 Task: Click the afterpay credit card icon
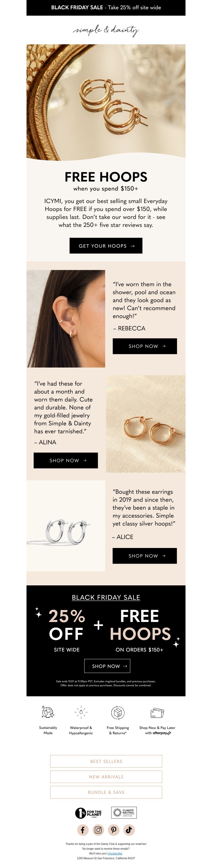click(157, 712)
